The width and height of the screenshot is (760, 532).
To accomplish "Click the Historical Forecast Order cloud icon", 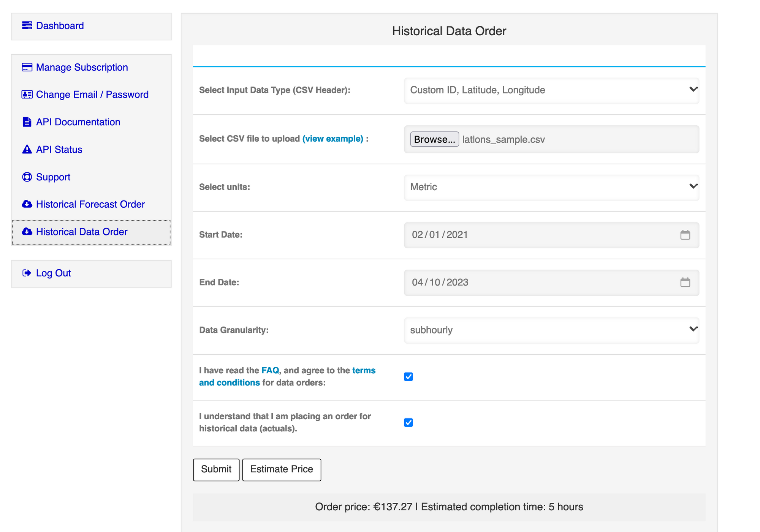I will (x=27, y=204).
